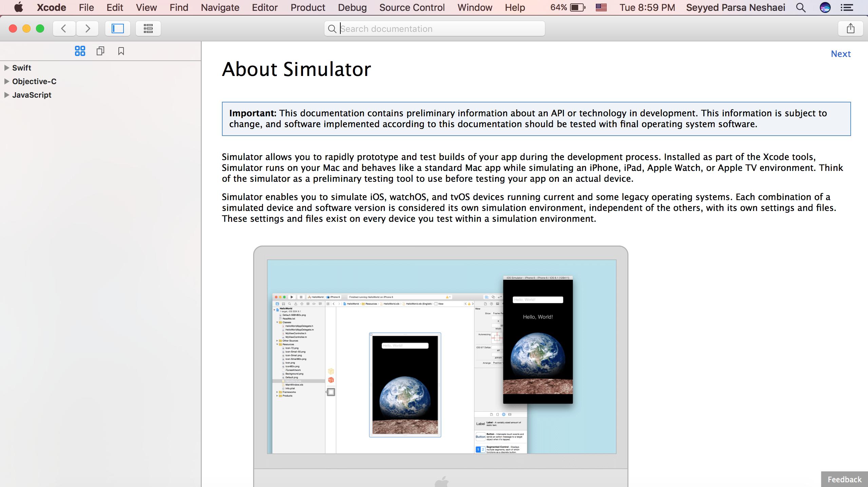Click the Share button in toolbar
The width and height of the screenshot is (868, 487).
pyautogui.click(x=850, y=28)
